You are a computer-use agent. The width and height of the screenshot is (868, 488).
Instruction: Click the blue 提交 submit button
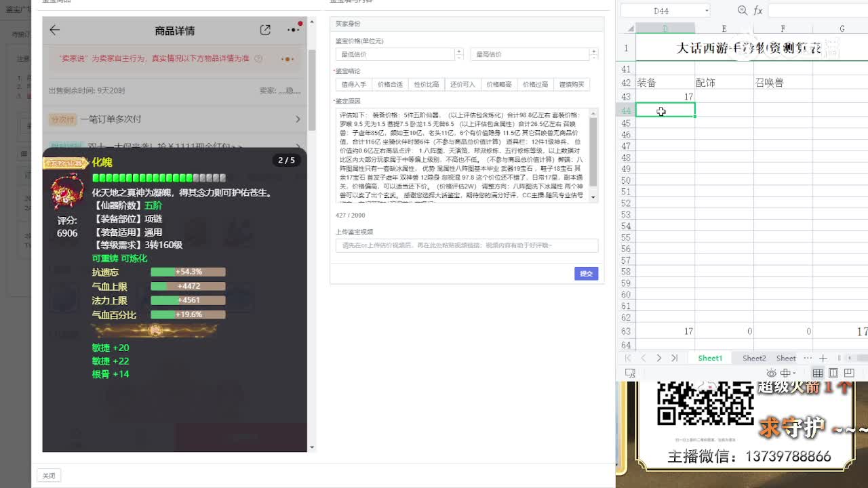(x=585, y=274)
